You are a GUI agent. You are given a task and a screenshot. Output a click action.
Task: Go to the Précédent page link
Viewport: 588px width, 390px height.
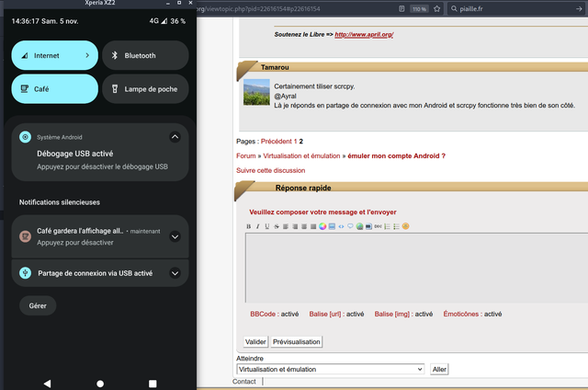pos(277,142)
